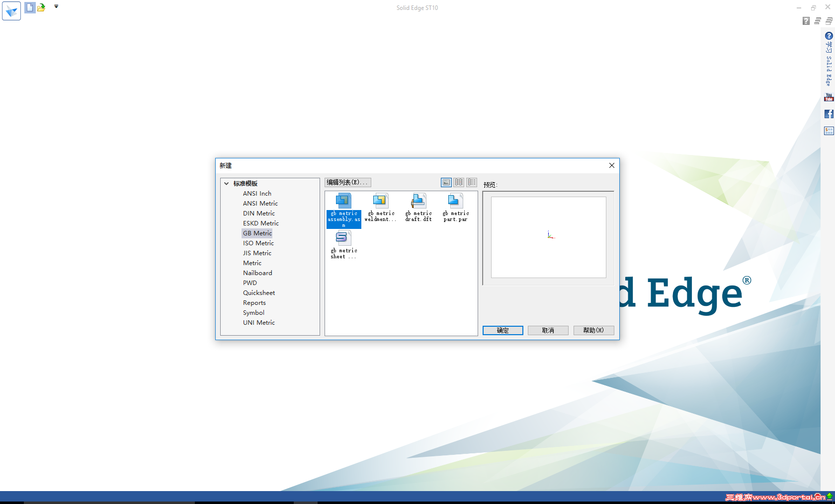This screenshot has height=504, width=835.
Task: Select DIN Metric template folder
Action: click(x=259, y=214)
